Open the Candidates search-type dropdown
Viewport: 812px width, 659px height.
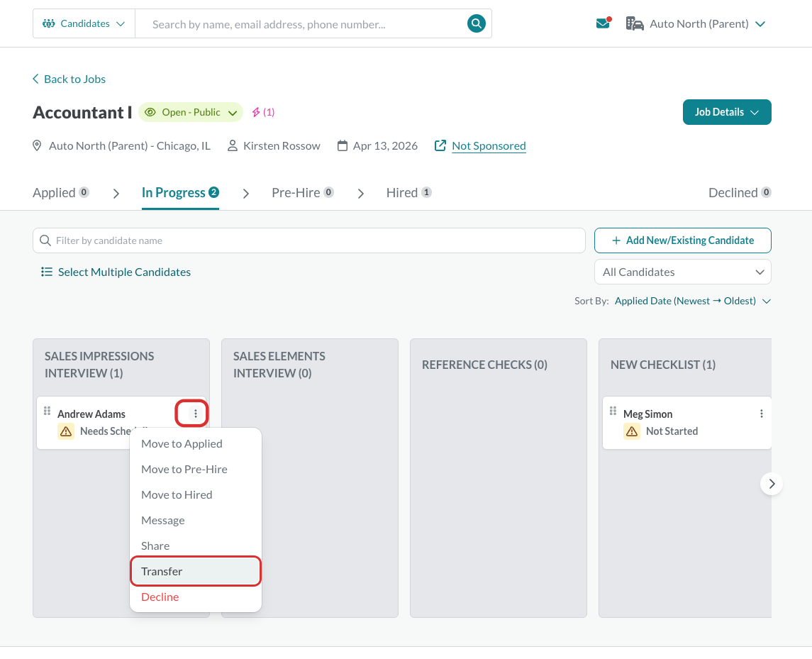point(84,23)
